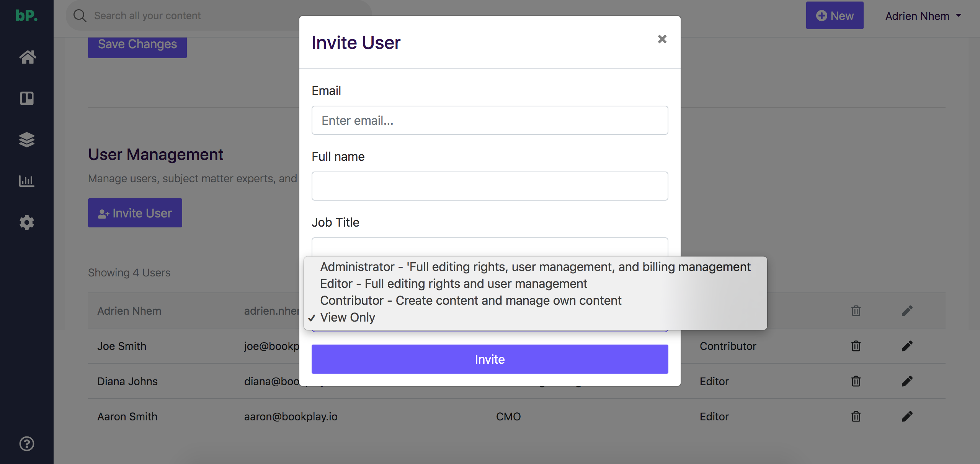Open the stacked layers icon in sidebar
This screenshot has height=464, width=980.
(x=27, y=140)
